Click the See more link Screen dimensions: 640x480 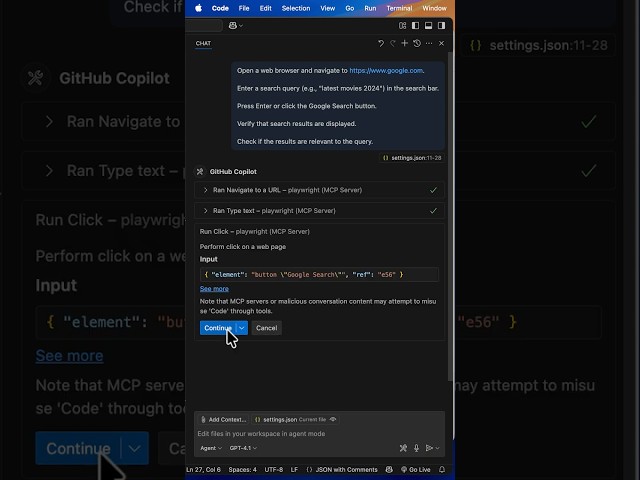point(214,289)
